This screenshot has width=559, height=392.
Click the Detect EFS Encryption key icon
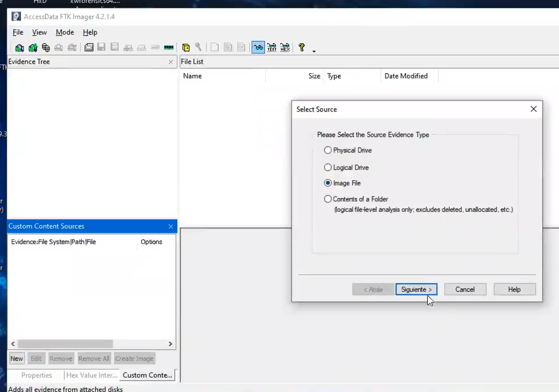tap(199, 47)
